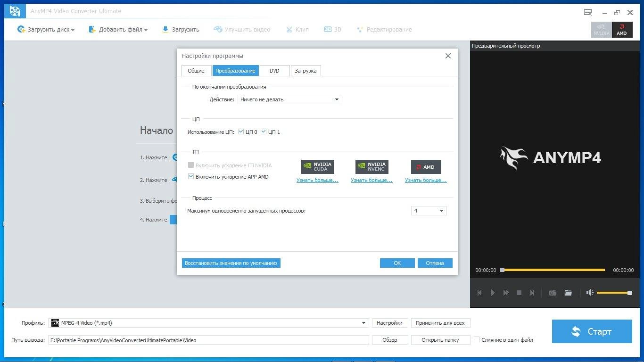Screen dimensions: 644x362
Task: Click the Старт convert button
Action: point(592,331)
